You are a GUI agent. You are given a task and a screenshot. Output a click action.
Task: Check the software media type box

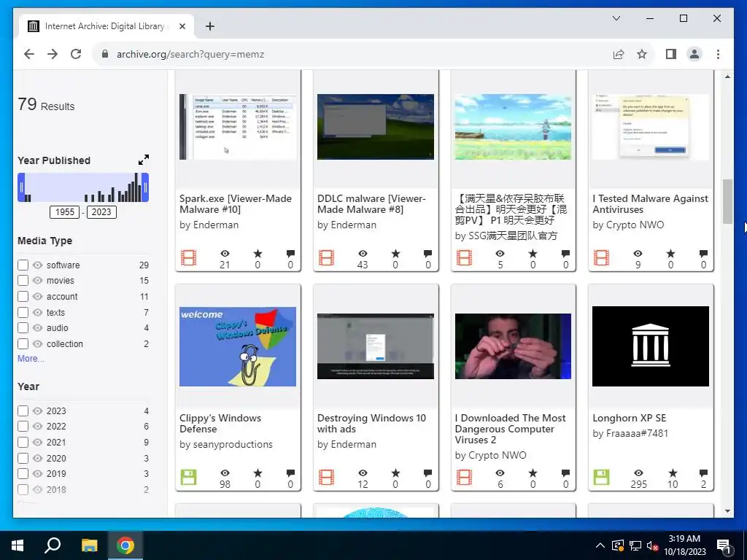[23, 265]
